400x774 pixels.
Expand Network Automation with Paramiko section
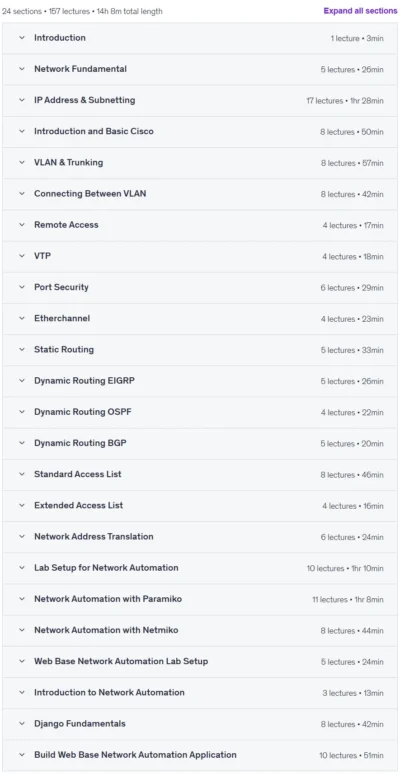(200, 599)
